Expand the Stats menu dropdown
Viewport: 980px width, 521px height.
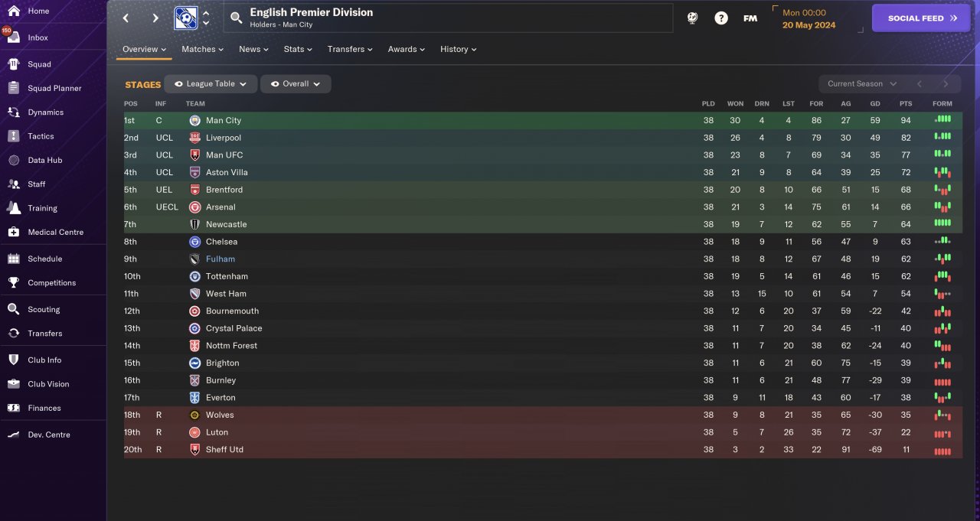(x=298, y=49)
